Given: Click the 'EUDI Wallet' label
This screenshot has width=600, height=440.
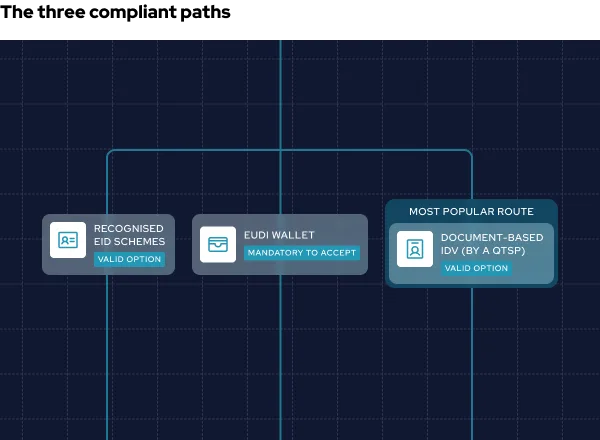Looking at the screenshot, I should pos(279,235).
